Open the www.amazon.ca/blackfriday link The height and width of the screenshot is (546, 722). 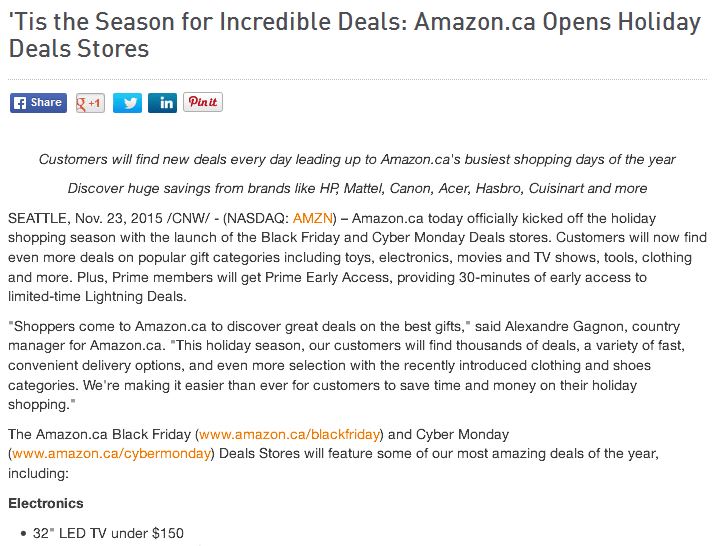point(290,434)
